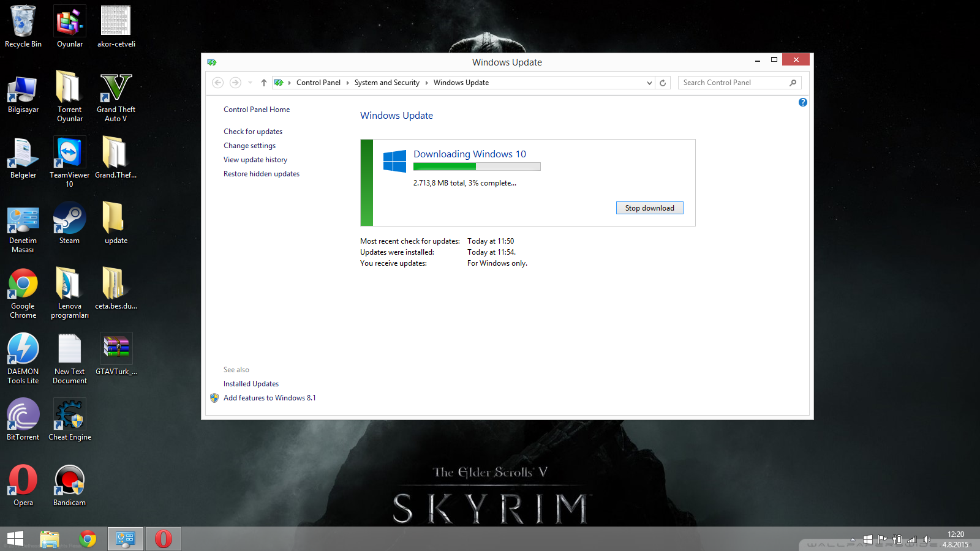
Task: Launch the Cheat Engine shortcut
Action: pyautogui.click(x=70, y=419)
